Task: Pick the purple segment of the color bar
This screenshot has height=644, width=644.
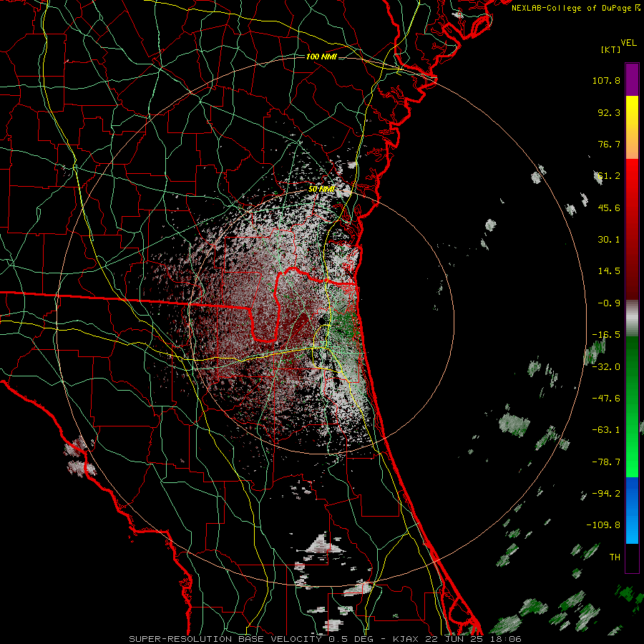Action: pos(632,79)
